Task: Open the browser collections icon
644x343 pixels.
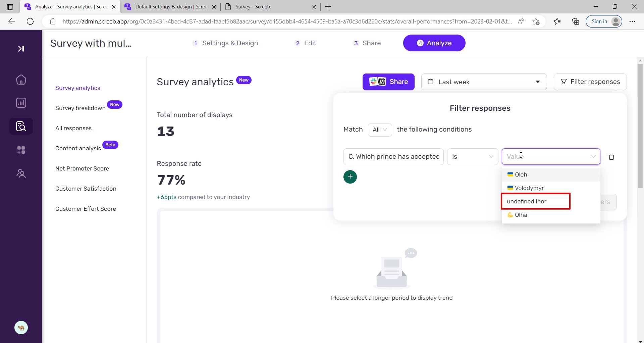Action: click(x=576, y=21)
